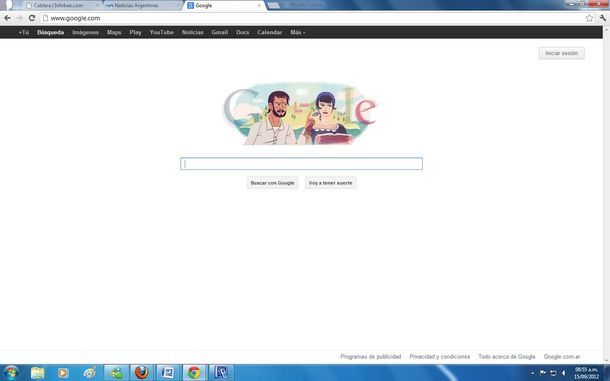Image resolution: width=610 pixels, height=381 pixels.
Task: Open Docs in the Google bar
Action: coord(242,32)
